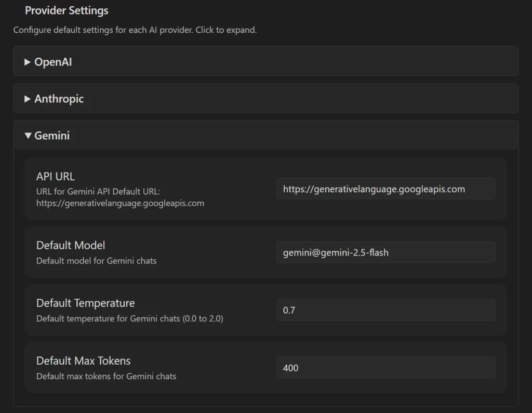Click the Anthropic section header bar

pyautogui.click(x=266, y=99)
